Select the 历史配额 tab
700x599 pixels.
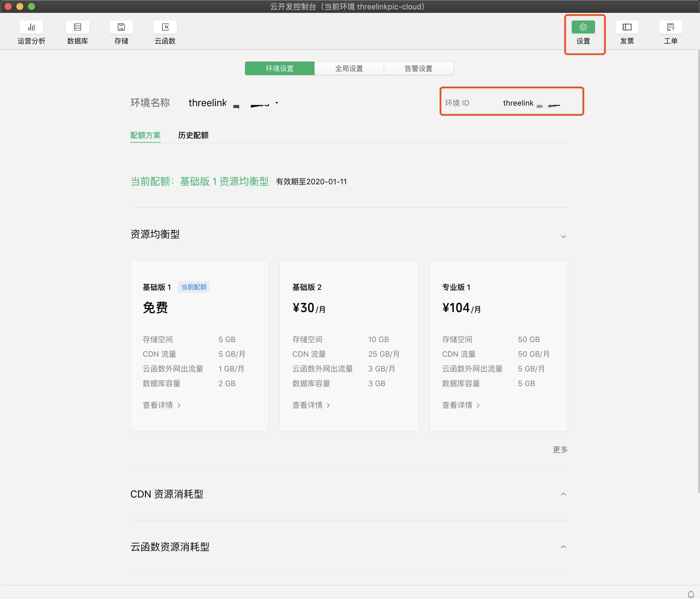point(193,136)
